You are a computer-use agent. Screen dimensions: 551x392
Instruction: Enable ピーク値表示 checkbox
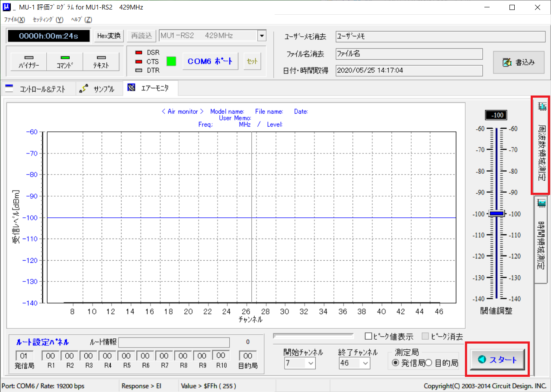[368, 336]
